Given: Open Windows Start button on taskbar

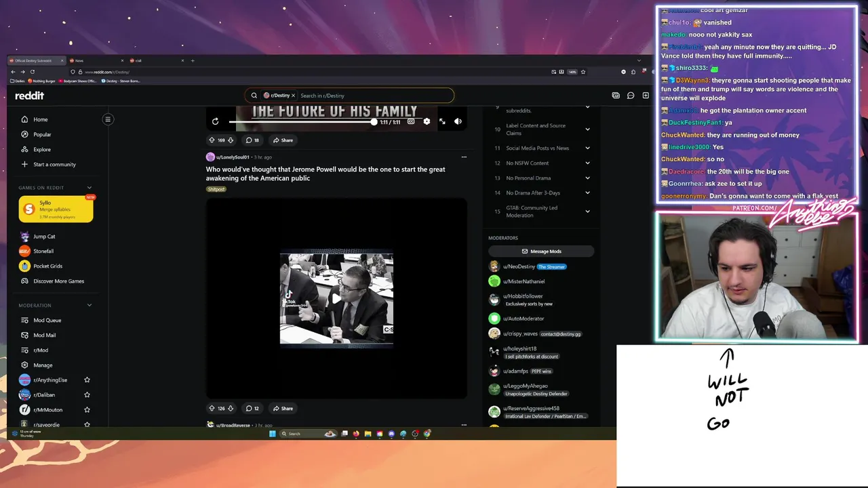Looking at the screenshot, I should point(273,434).
